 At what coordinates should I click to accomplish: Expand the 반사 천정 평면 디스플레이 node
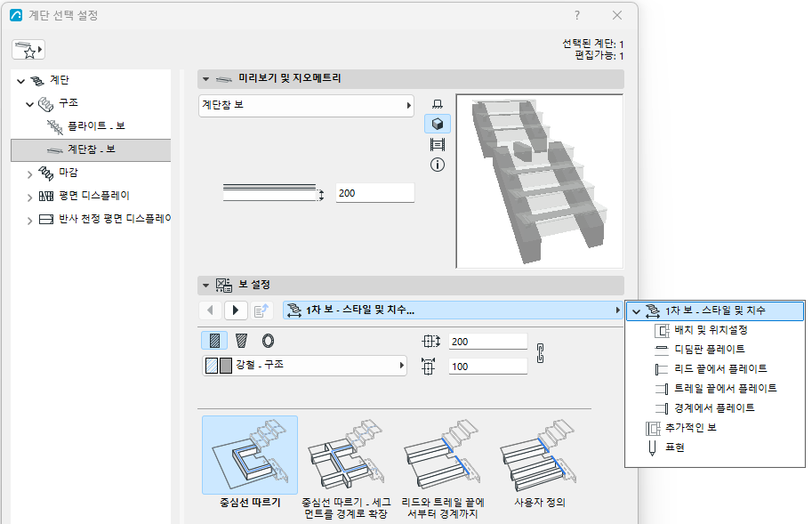point(29,220)
